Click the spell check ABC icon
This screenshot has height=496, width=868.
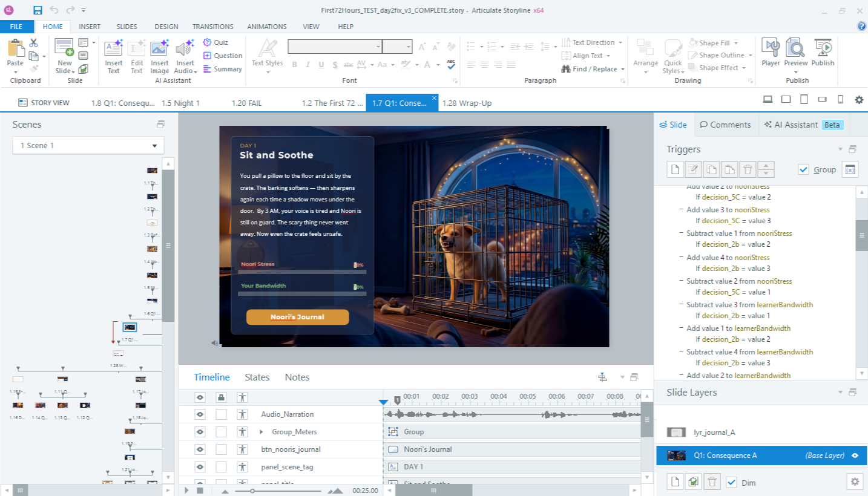coord(451,64)
